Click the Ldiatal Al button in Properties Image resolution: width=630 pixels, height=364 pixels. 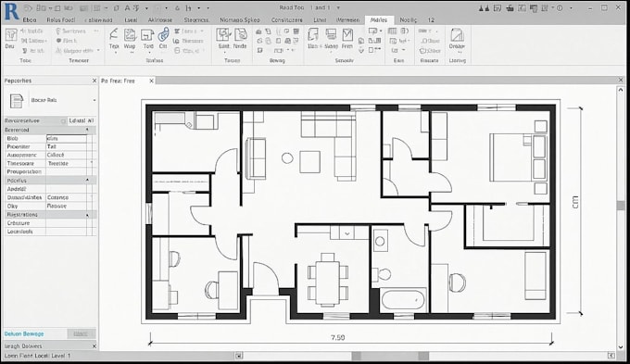point(81,120)
